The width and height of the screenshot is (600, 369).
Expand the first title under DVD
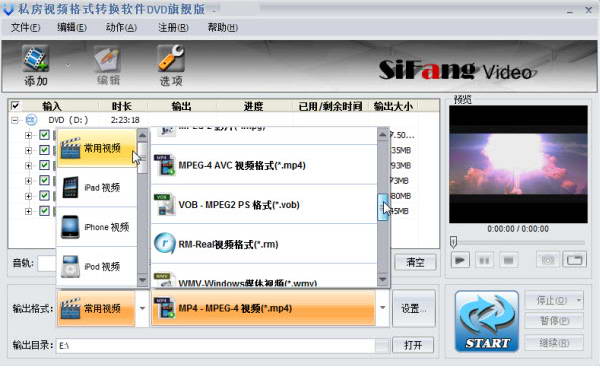pos(28,135)
